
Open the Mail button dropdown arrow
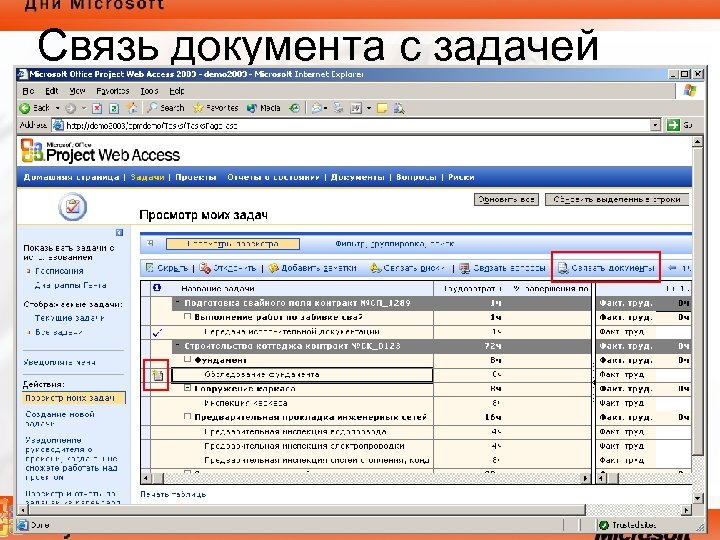pyautogui.click(x=326, y=108)
